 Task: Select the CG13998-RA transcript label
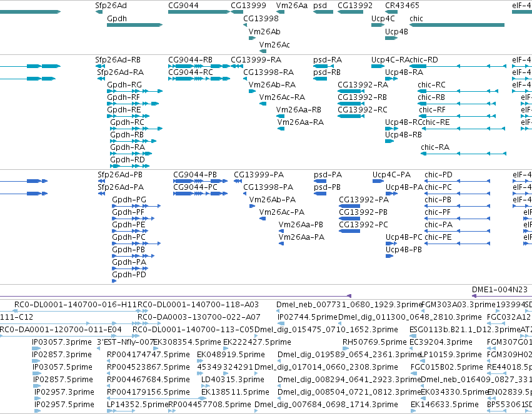[x=268, y=72]
